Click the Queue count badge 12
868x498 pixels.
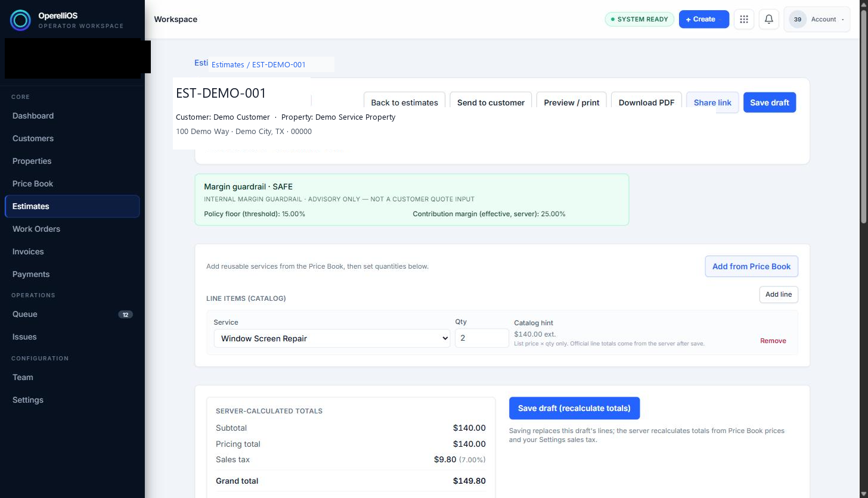pos(125,315)
